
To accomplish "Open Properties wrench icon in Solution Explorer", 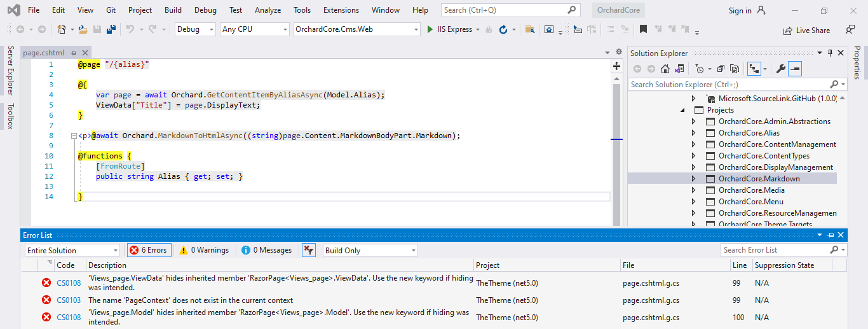I will tap(781, 69).
